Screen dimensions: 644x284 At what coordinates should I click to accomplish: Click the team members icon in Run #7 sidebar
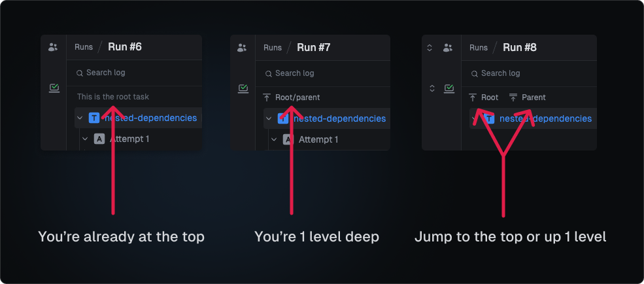click(x=242, y=48)
